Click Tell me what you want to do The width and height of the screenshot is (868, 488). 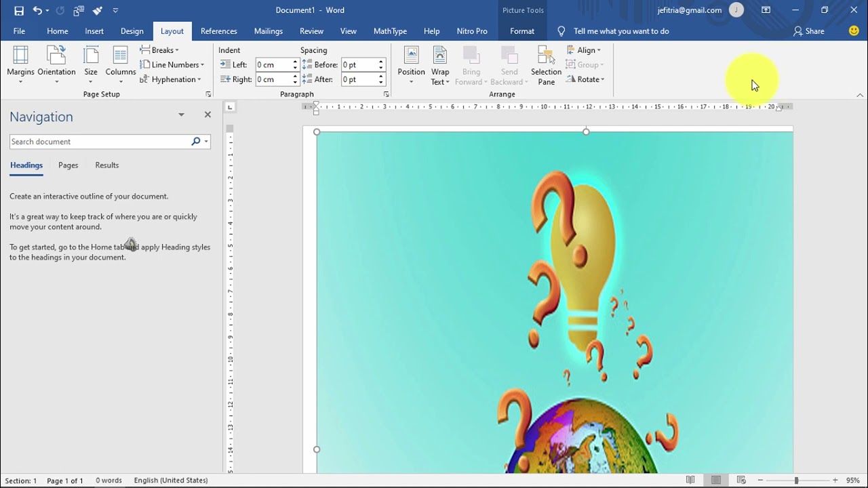click(621, 31)
